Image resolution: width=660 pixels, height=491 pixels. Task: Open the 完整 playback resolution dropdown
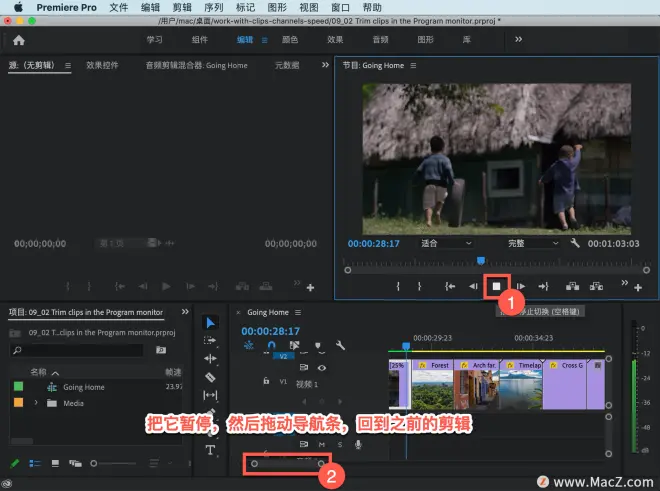pos(533,243)
